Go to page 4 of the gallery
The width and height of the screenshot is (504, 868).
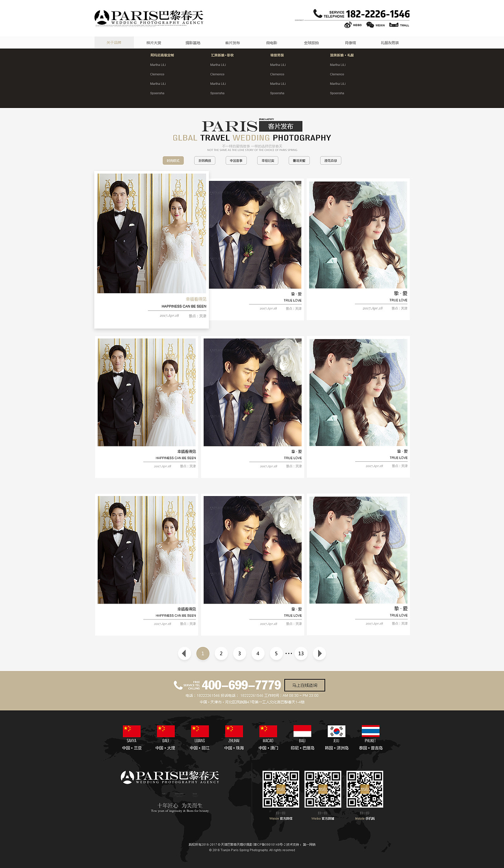pyautogui.click(x=258, y=653)
